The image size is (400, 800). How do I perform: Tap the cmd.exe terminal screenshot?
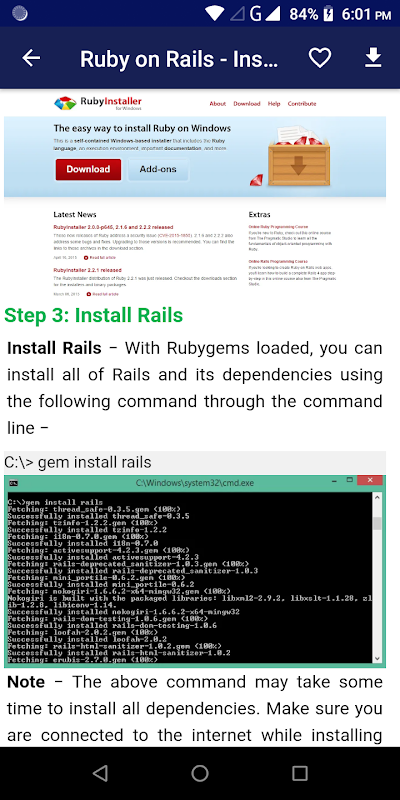(195, 571)
